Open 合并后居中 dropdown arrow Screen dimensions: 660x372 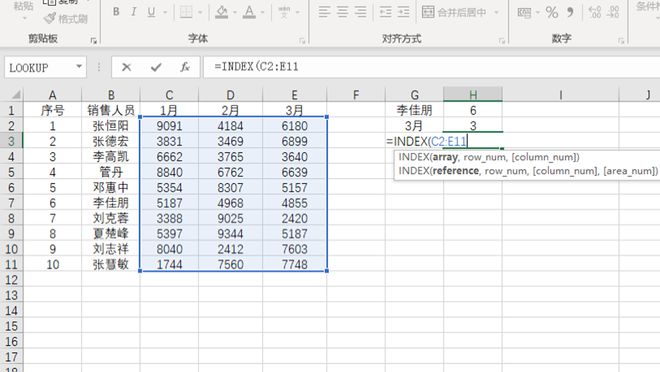[497, 12]
